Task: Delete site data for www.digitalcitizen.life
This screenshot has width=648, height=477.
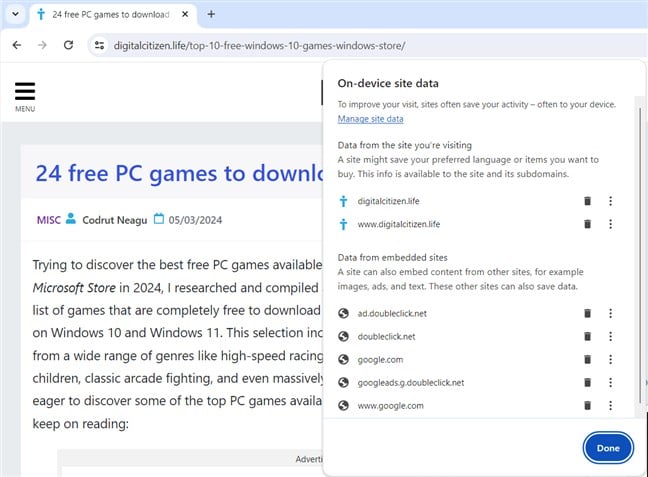Action: 587,224
